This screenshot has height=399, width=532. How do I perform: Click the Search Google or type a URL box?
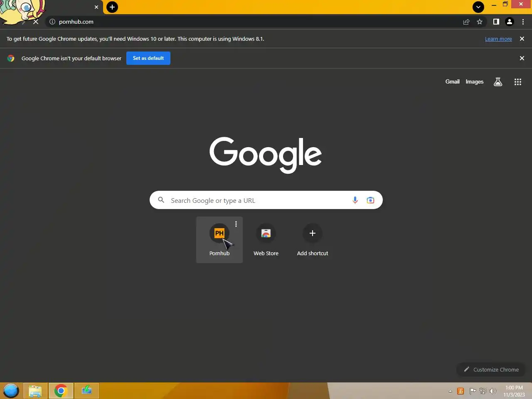pyautogui.click(x=266, y=200)
